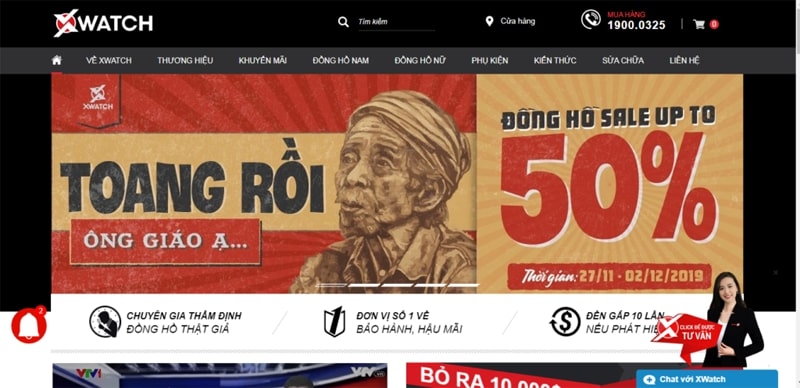Click the consultant woman image
This screenshot has width=800, height=388.
click(734, 319)
